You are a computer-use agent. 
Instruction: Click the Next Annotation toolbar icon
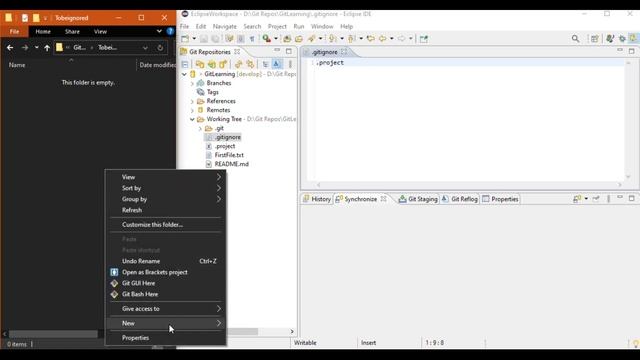(x=333, y=39)
